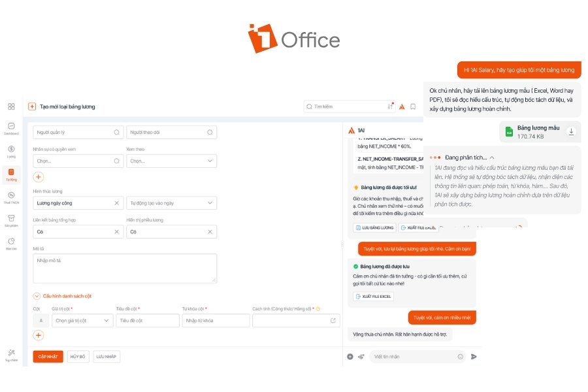The height and width of the screenshot is (392, 588).
Task: Click the 'Tuyệt vời, cảm ơn nhiều nhé!' message
Action: [x=442, y=318]
